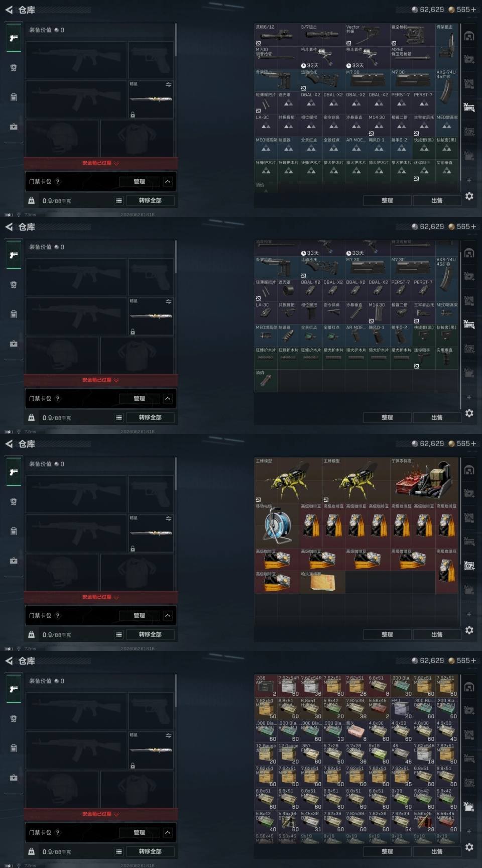This screenshot has width=482, height=868.
Task: Click 出售 button in scope-list screenshot
Action: point(437,200)
